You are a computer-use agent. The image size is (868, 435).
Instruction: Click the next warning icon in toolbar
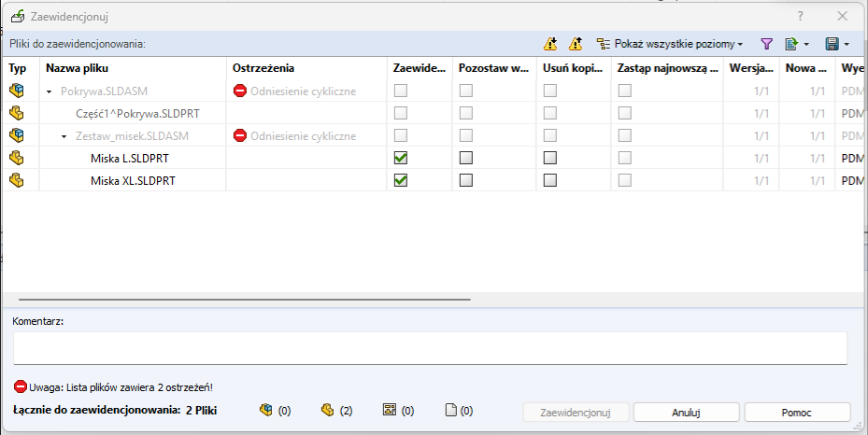click(x=551, y=44)
